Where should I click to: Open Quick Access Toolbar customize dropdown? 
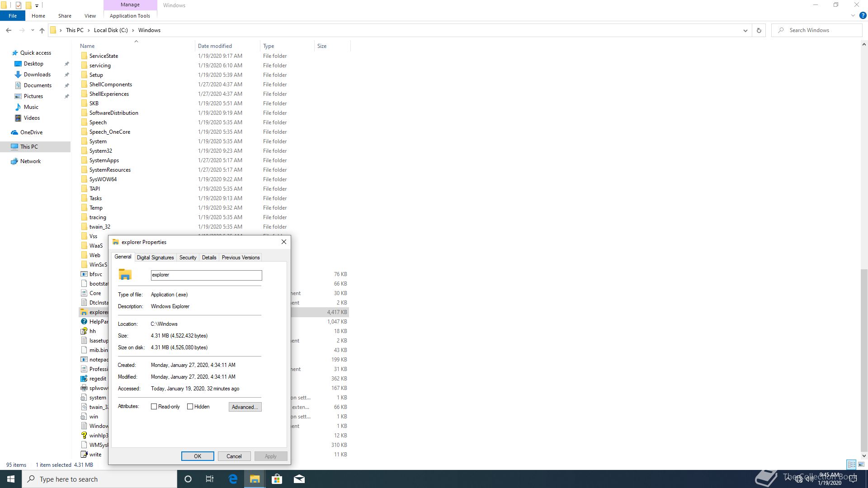(x=37, y=5)
